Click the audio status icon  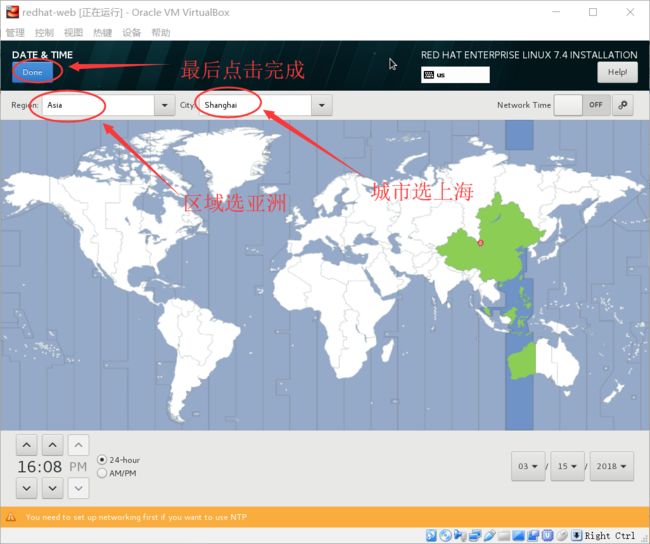[460, 535]
